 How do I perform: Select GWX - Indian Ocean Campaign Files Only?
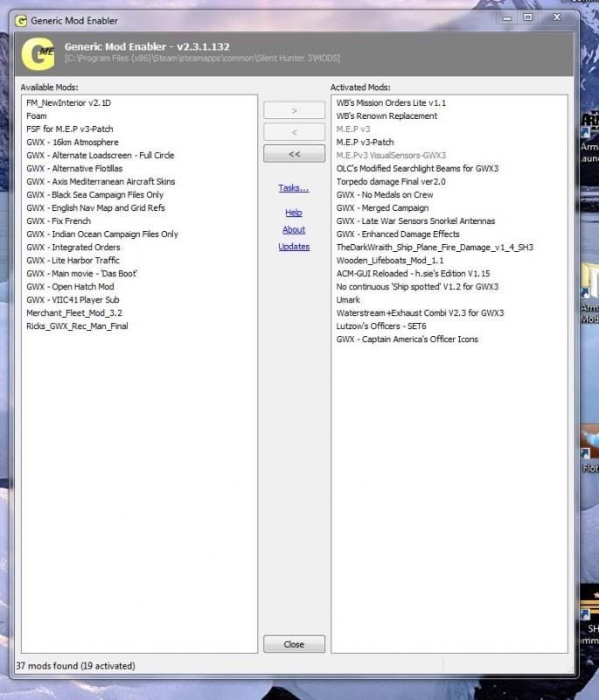(102, 234)
